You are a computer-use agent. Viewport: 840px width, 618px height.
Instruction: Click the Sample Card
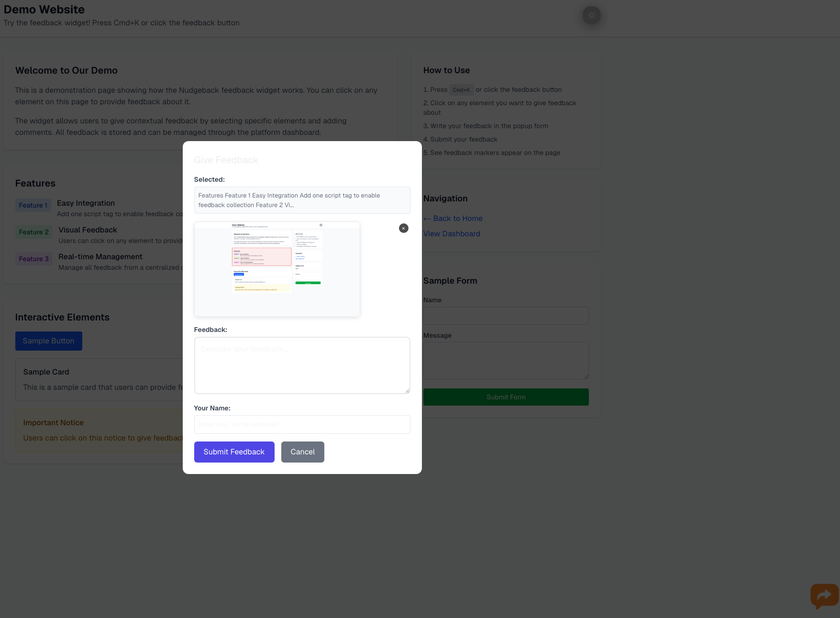pos(96,379)
